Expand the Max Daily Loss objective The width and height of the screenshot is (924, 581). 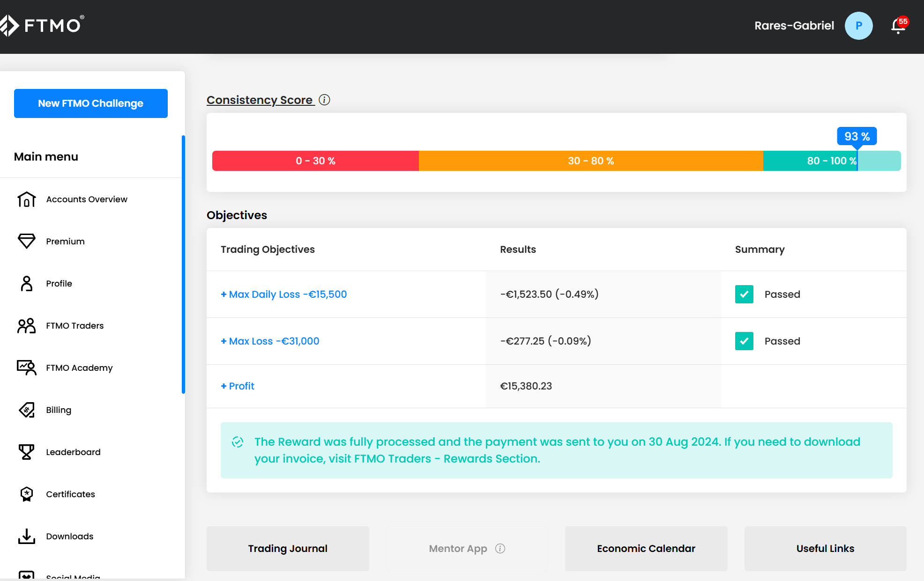click(284, 294)
